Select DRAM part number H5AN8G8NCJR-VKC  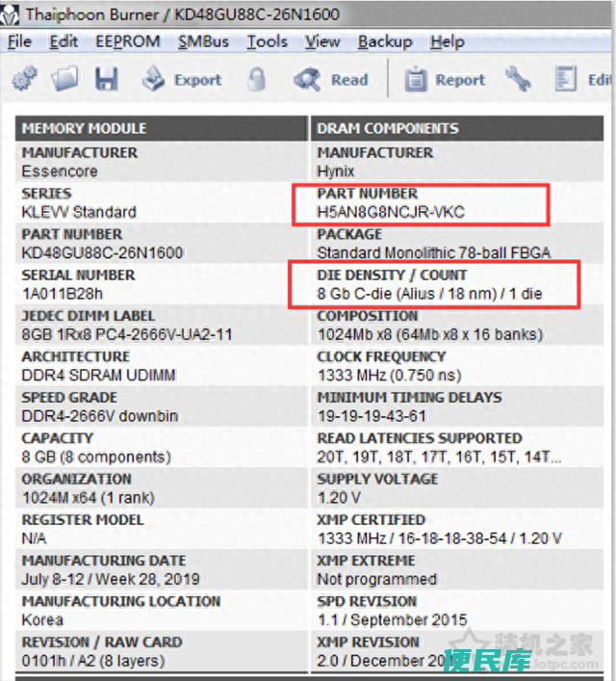(x=391, y=212)
